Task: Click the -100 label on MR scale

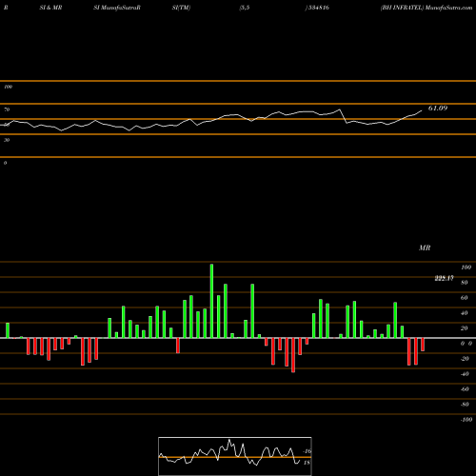Action: pyautogui.click(x=466, y=420)
